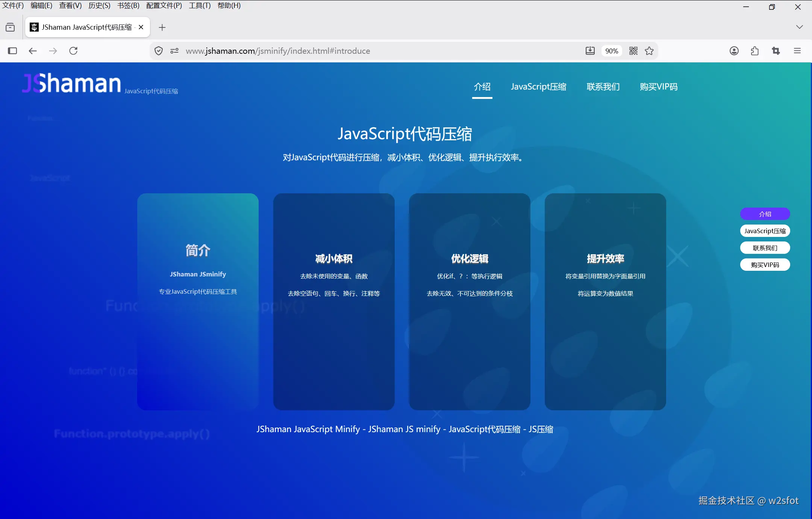The width and height of the screenshot is (812, 519).
Task: Open the site permissions icon in the address bar
Action: (x=174, y=51)
